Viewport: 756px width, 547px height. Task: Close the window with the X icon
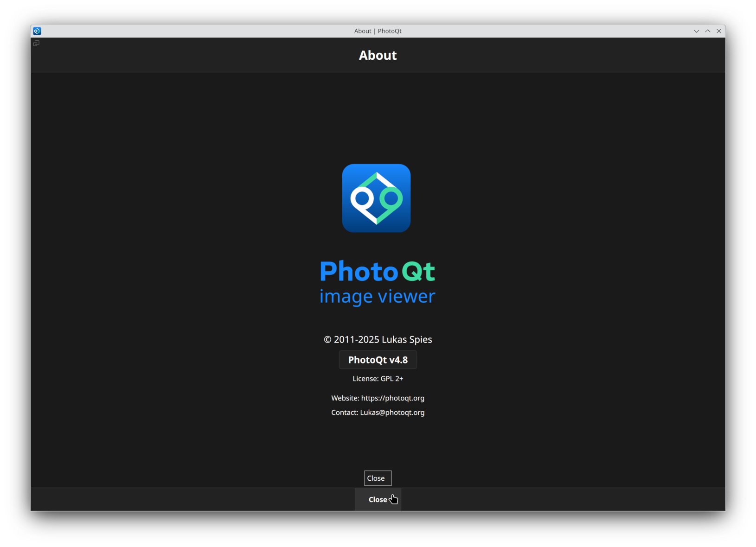pyautogui.click(x=719, y=31)
